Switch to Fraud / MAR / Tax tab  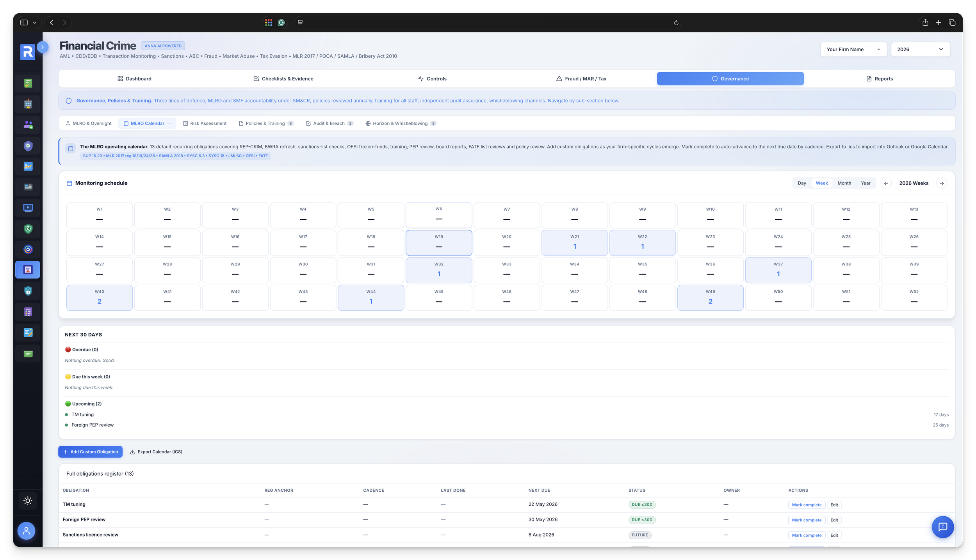tap(581, 78)
